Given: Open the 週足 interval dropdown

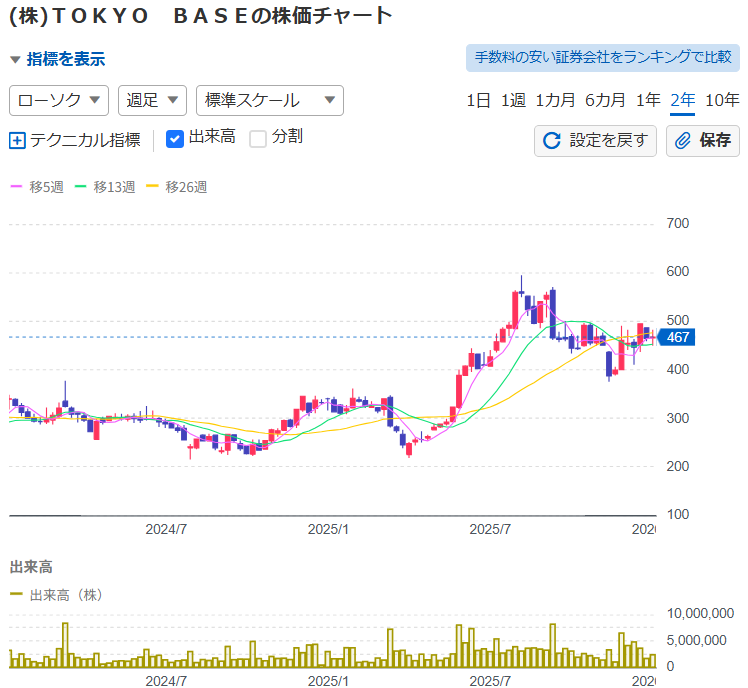Looking at the screenshot, I should pyautogui.click(x=152, y=100).
